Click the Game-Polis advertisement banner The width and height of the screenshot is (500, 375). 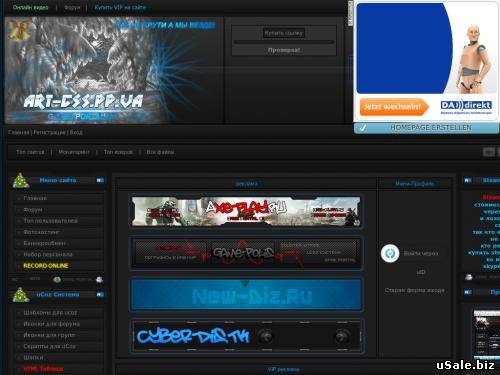pos(246,253)
